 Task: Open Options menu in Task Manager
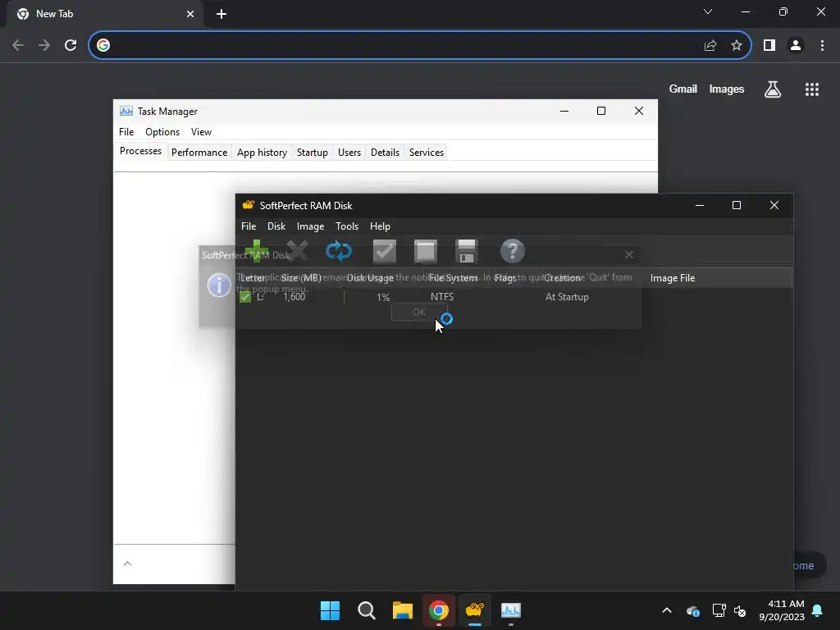(162, 132)
